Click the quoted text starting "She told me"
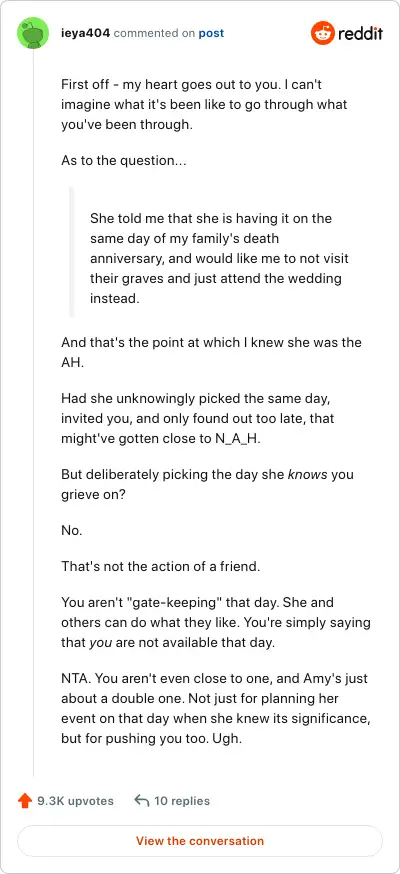The image size is (400, 874). pos(221,258)
